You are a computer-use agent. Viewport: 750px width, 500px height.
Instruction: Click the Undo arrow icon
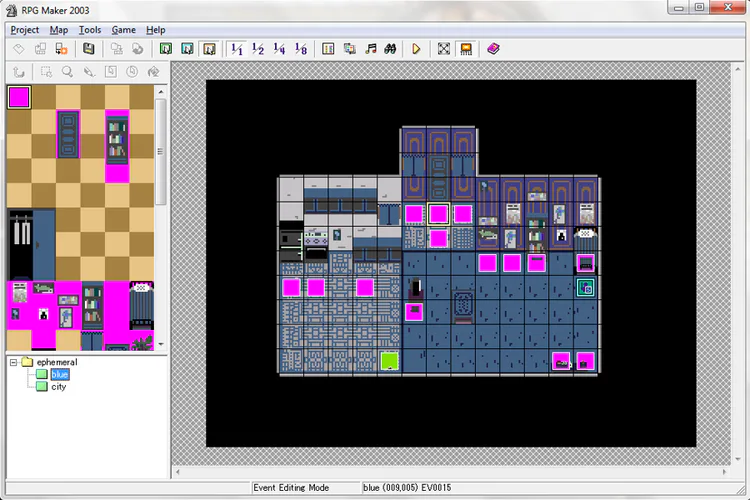click(x=19, y=72)
